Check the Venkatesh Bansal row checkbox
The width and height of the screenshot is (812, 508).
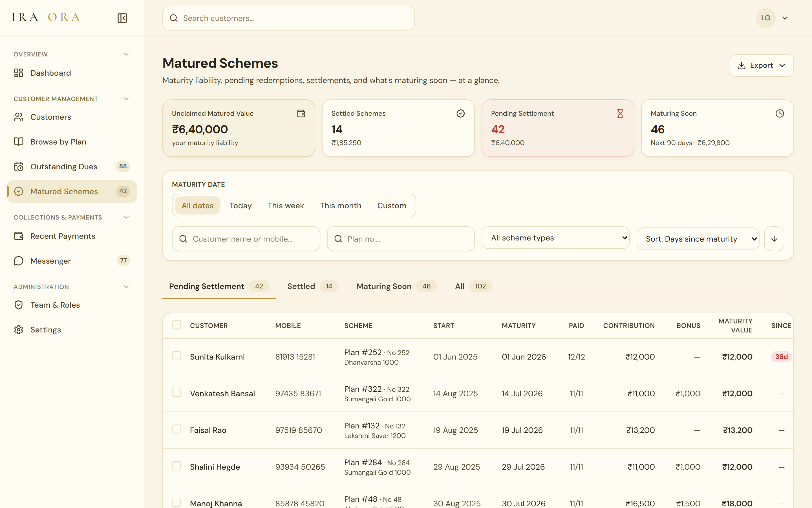coord(176,392)
